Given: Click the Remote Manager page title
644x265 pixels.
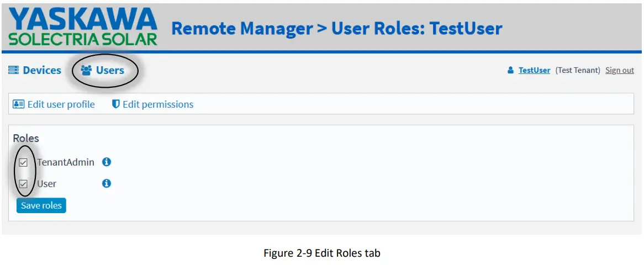Looking at the screenshot, I should click(x=336, y=29).
